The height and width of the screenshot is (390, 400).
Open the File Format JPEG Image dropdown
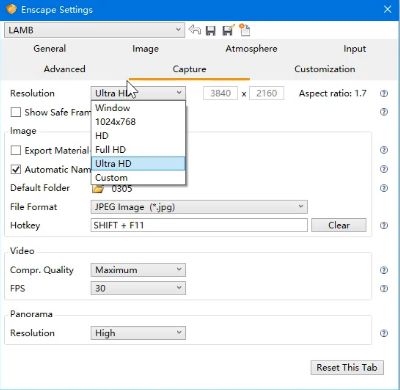[199, 207]
